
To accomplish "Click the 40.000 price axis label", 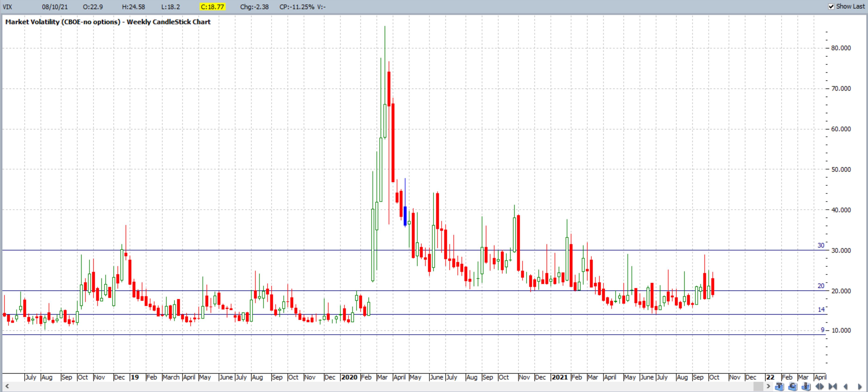I will (841, 210).
